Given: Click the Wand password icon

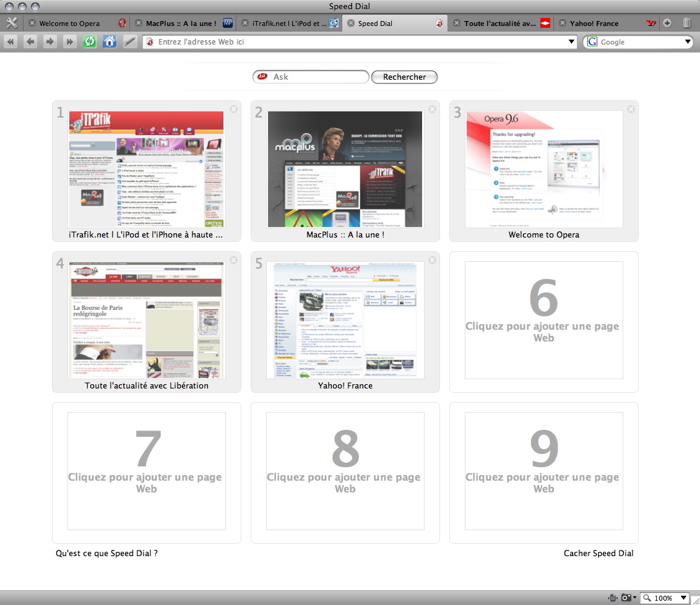Looking at the screenshot, I should pos(129,42).
